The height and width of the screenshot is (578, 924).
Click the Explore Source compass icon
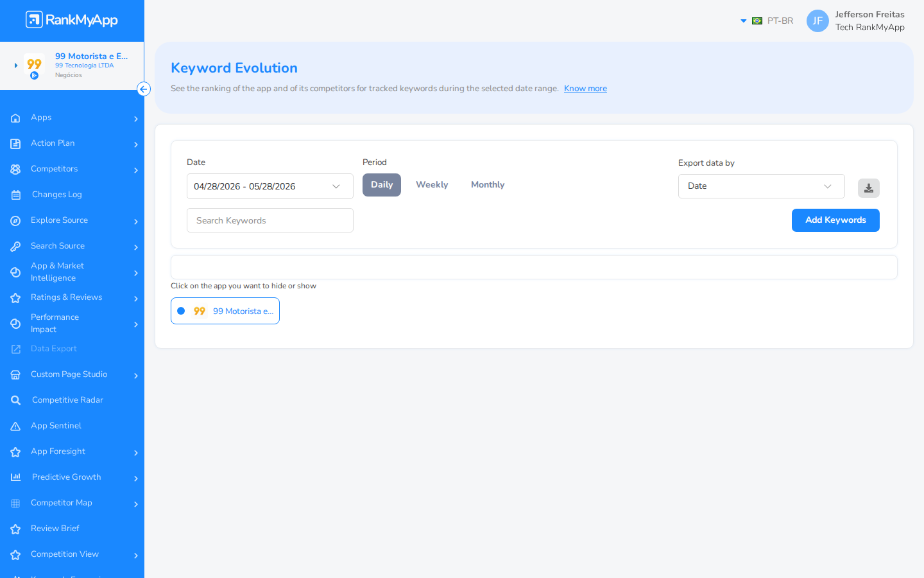pos(15,221)
